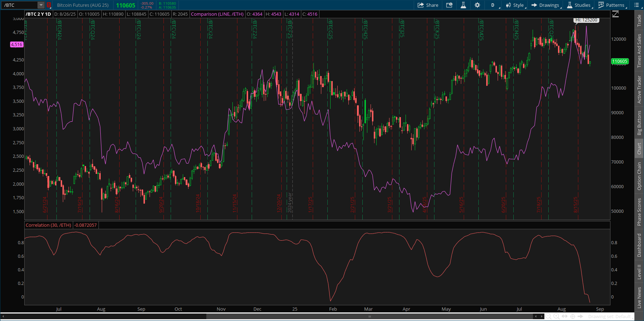644x321 pixels.
Task: Switch to the Times And Sales tab
Action: click(x=639, y=51)
